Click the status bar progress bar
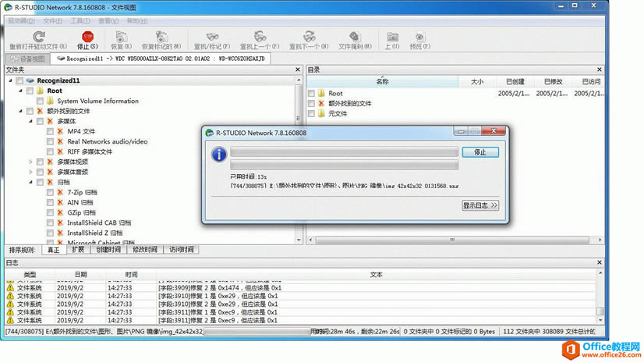The width and height of the screenshot is (644, 363). click(257, 331)
